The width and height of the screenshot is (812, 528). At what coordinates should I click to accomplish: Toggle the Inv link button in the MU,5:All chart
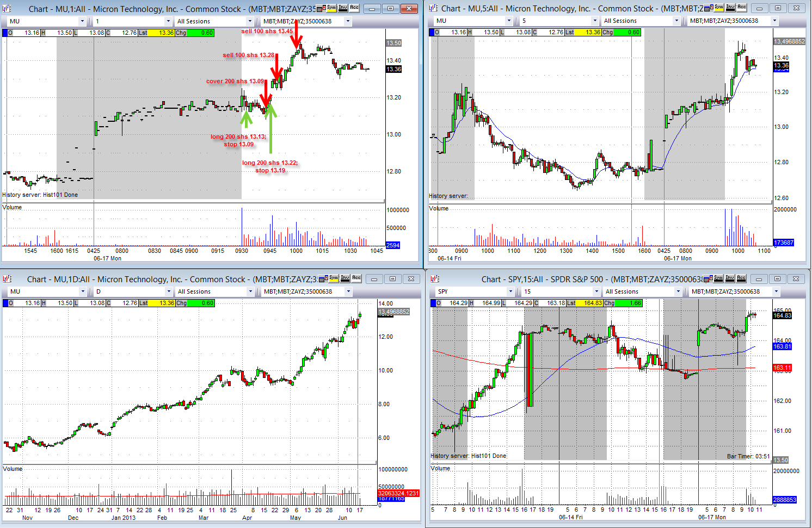coord(730,7)
